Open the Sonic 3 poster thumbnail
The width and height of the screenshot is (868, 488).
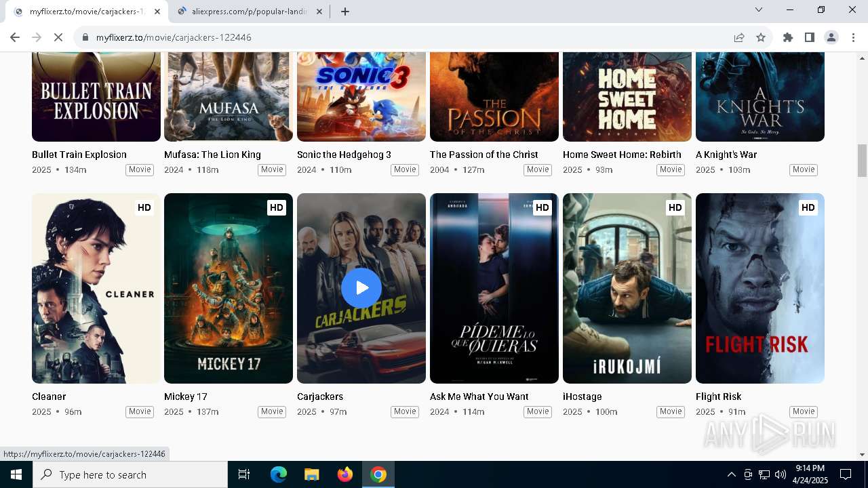coord(361,97)
